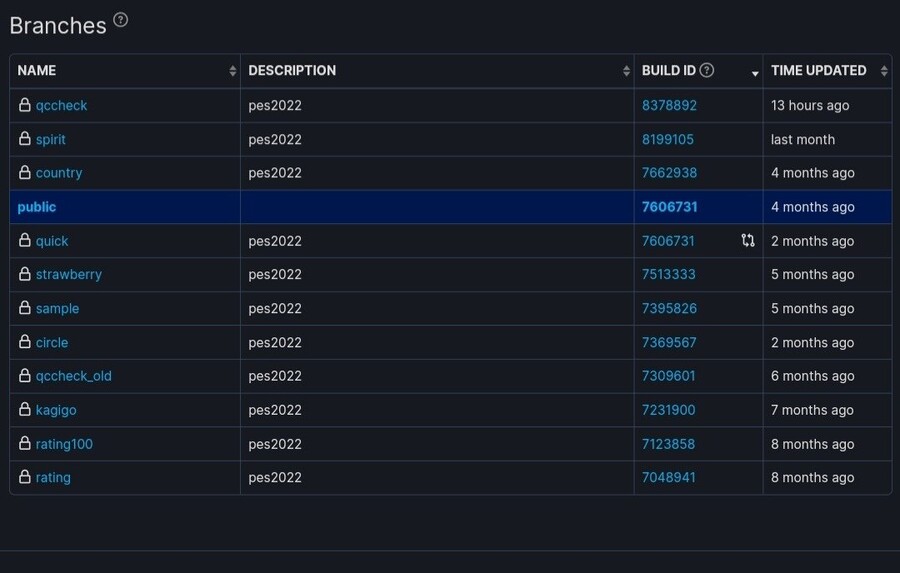Open build 8378892 link
This screenshot has width=900, height=573.
(669, 105)
